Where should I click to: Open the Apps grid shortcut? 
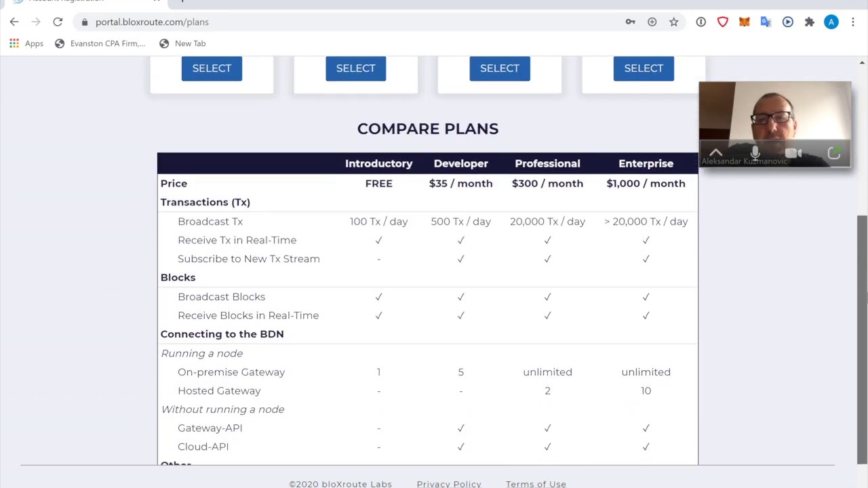click(x=26, y=43)
